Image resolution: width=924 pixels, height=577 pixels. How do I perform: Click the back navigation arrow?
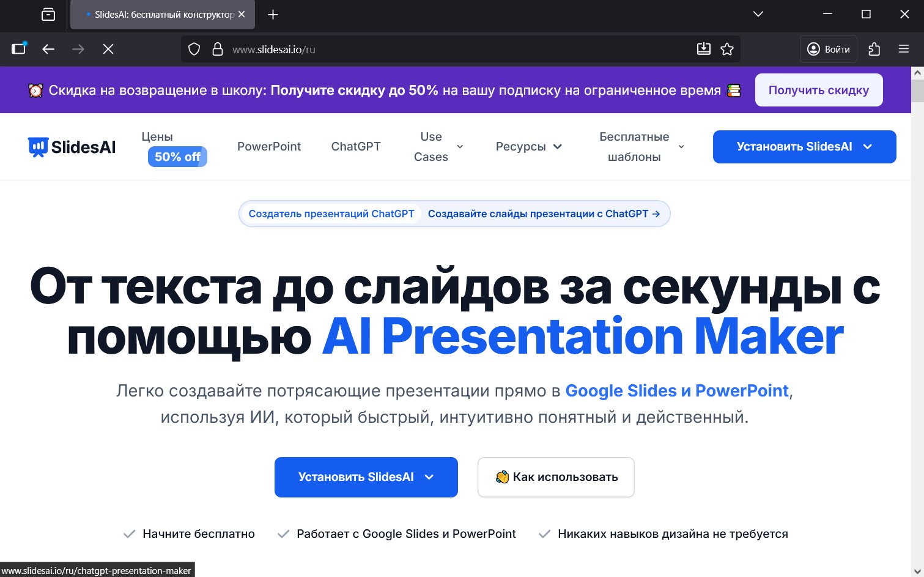tap(48, 49)
